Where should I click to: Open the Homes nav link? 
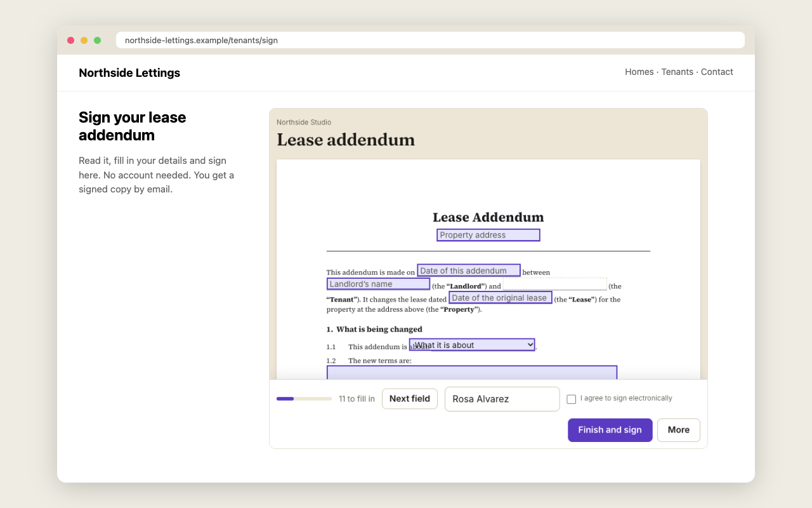tap(639, 72)
